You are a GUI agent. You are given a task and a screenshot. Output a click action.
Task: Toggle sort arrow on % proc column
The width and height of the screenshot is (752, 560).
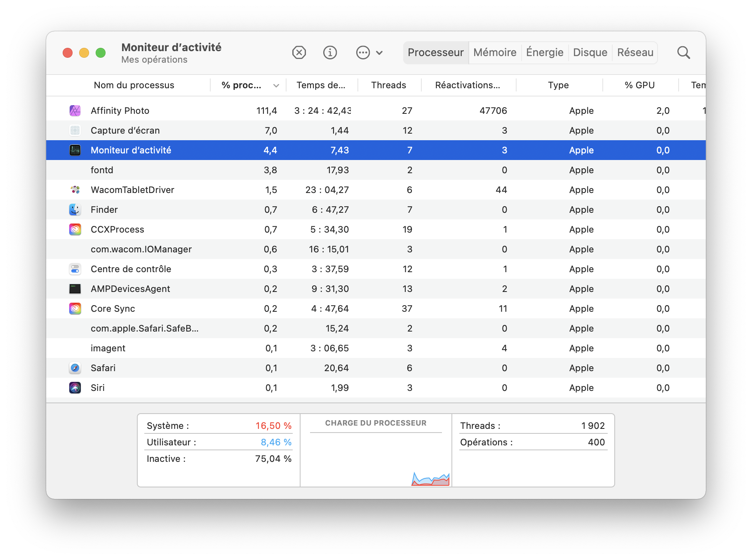276,85
